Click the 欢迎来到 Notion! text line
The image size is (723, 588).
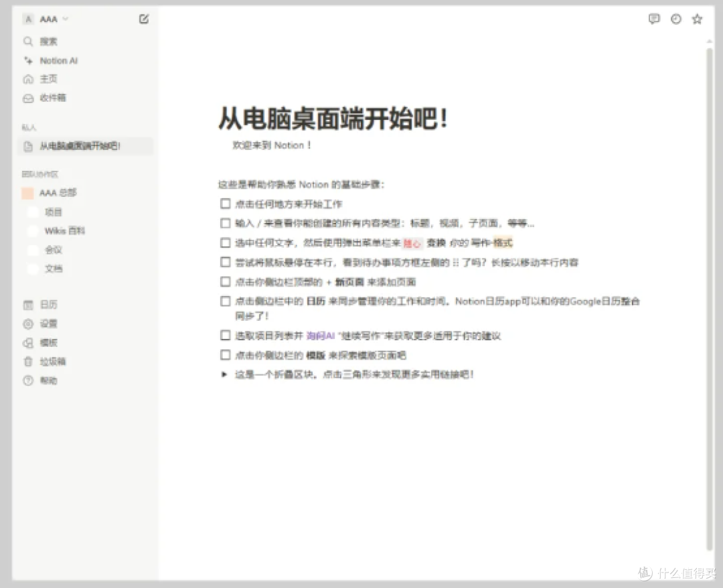272,145
